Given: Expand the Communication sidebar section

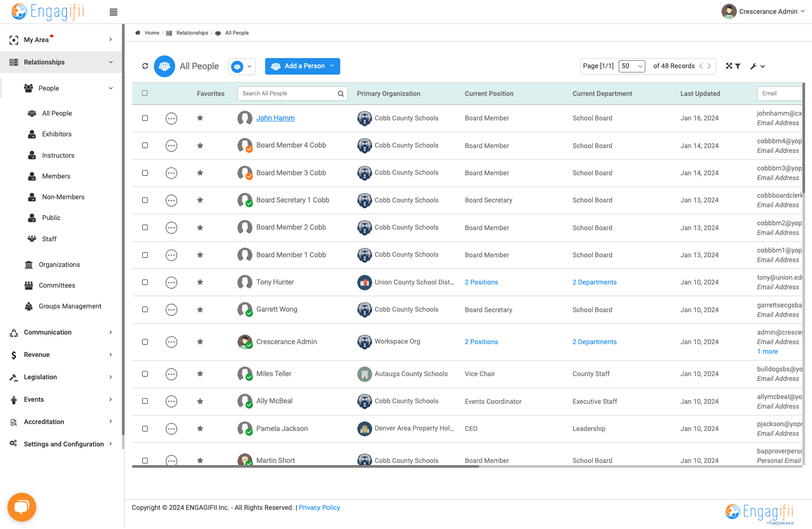Looking at the screenshot, I should coord(61,332).
